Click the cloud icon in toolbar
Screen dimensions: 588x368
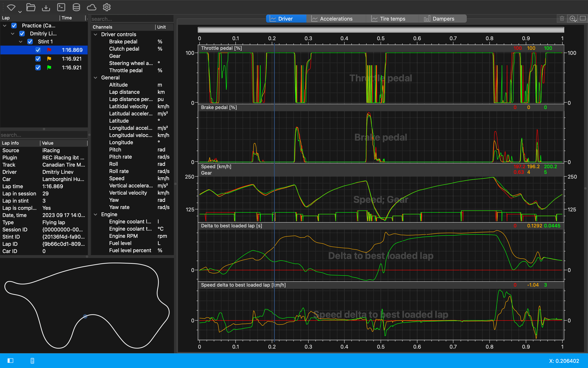coord(92,7)
